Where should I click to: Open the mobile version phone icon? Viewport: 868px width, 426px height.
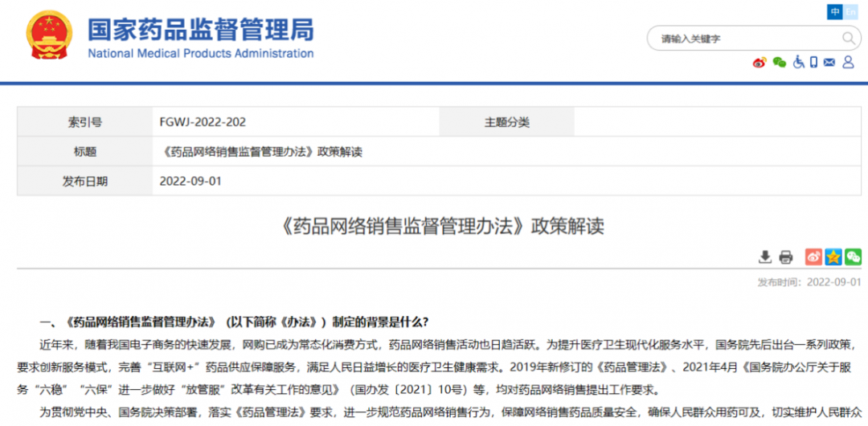click(x=813, y=63)
